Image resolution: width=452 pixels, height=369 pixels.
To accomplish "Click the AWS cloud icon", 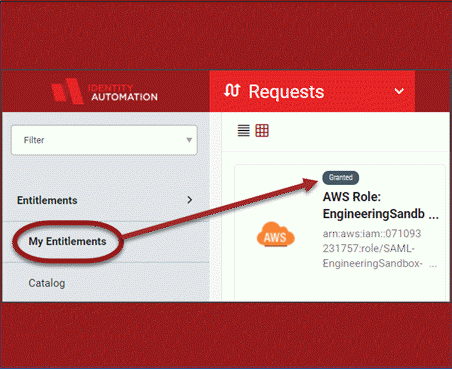I will coord(276,234).
